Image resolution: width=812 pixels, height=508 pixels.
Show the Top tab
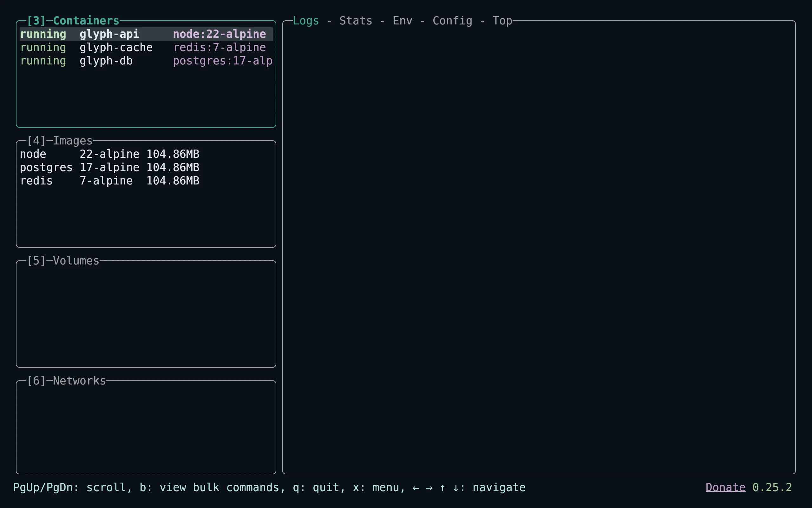502,21
